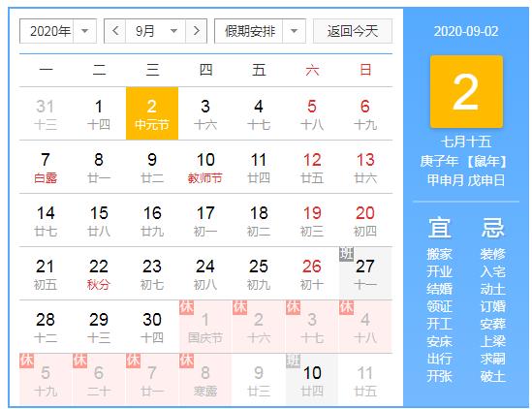Select gray August 31 date cell
Screen dimensions: 532x409
pos(46,113)
